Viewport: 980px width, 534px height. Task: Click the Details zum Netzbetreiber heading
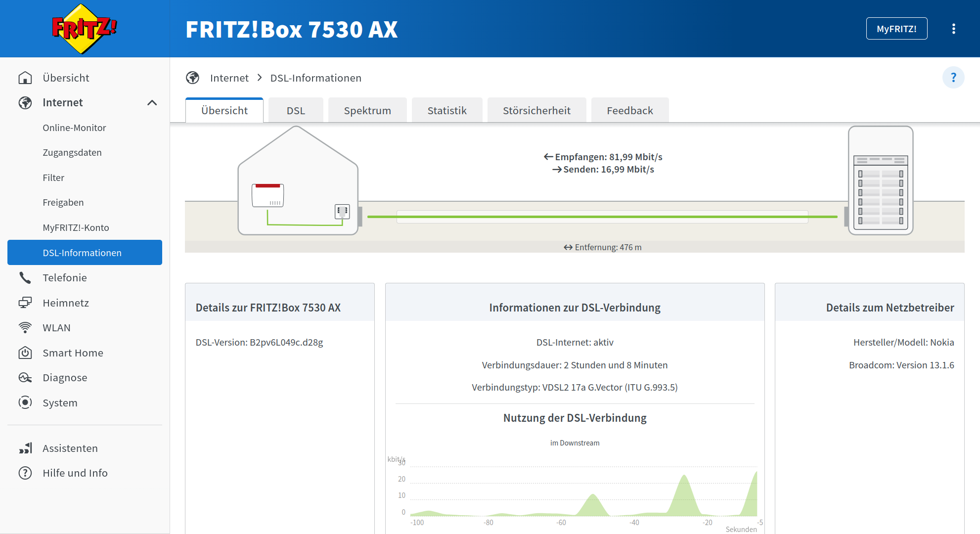coord(890,308)
